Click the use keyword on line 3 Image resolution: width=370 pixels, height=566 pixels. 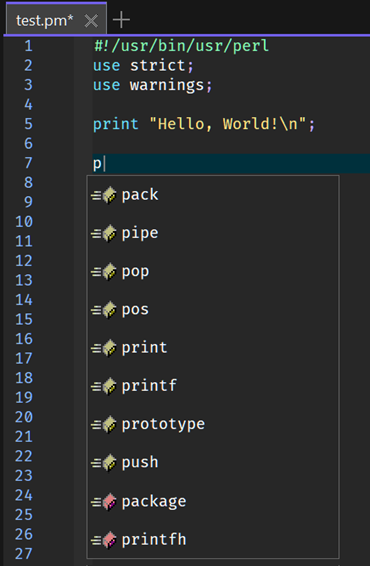point(106,86)
